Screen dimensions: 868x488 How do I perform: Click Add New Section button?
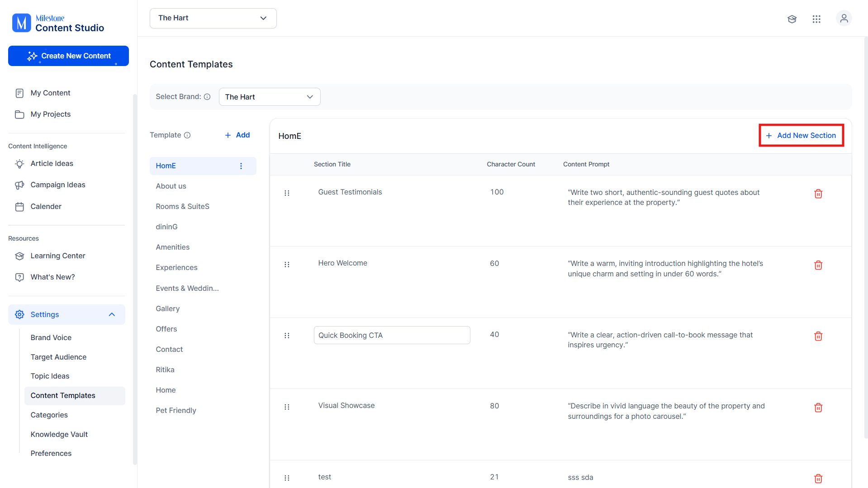pyautogui.click(x=801, y=136)
